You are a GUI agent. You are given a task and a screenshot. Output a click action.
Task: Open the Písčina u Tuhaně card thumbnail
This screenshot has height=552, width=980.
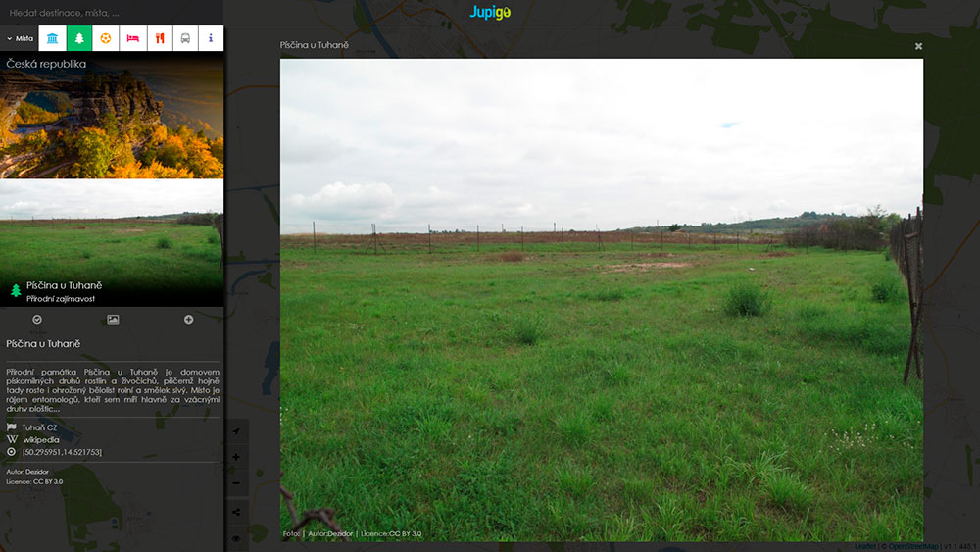(x=112, y=242)
